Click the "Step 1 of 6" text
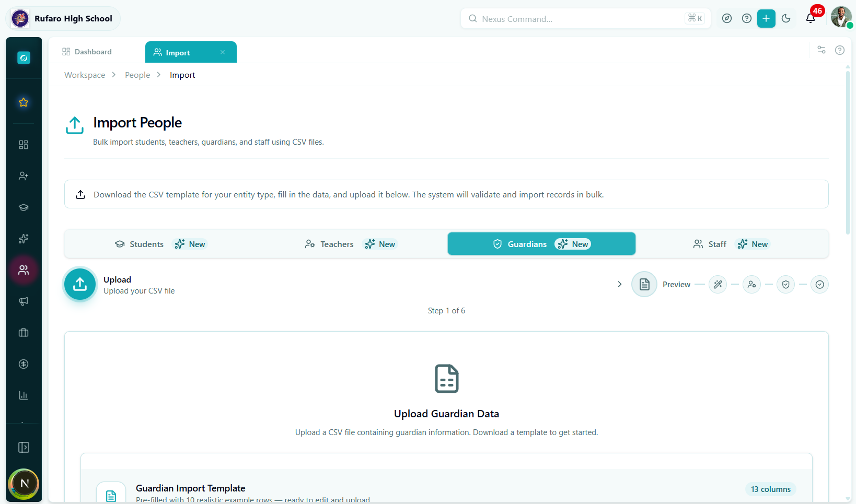This screenshot has height=504, width=856. point(446,311)
